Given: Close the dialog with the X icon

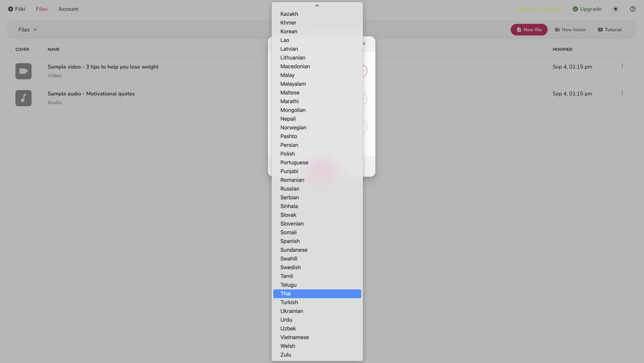Looking at the screenshot, I should tap(364, 44).
